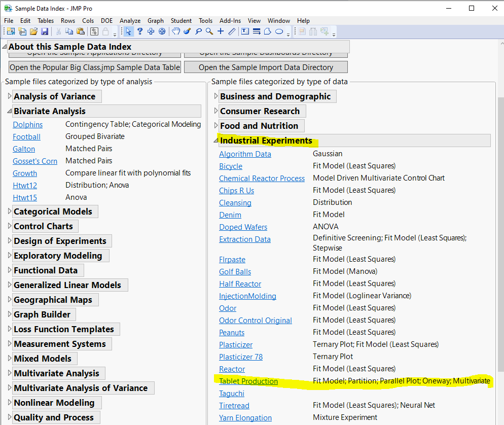Collapse the Industrial Experiments section
Image resolution: width=504 pixels, height=425 pixels.
tap(215, 140)
